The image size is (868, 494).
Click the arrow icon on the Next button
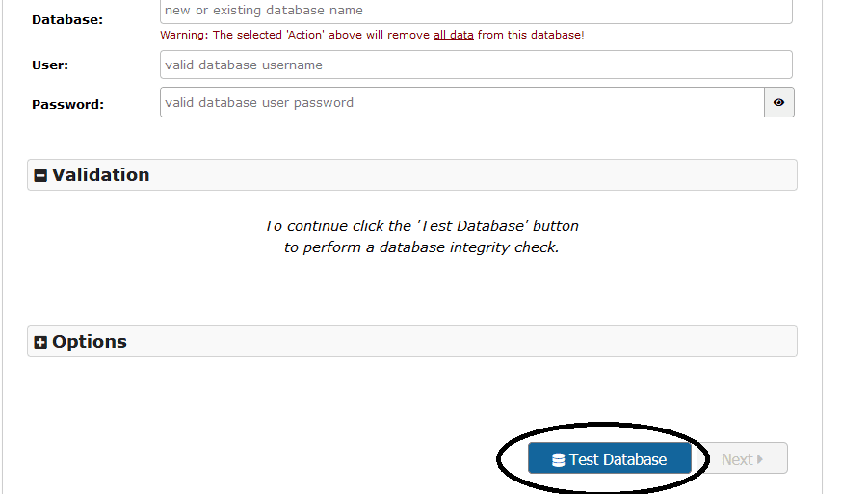click(x=760, y=459)
